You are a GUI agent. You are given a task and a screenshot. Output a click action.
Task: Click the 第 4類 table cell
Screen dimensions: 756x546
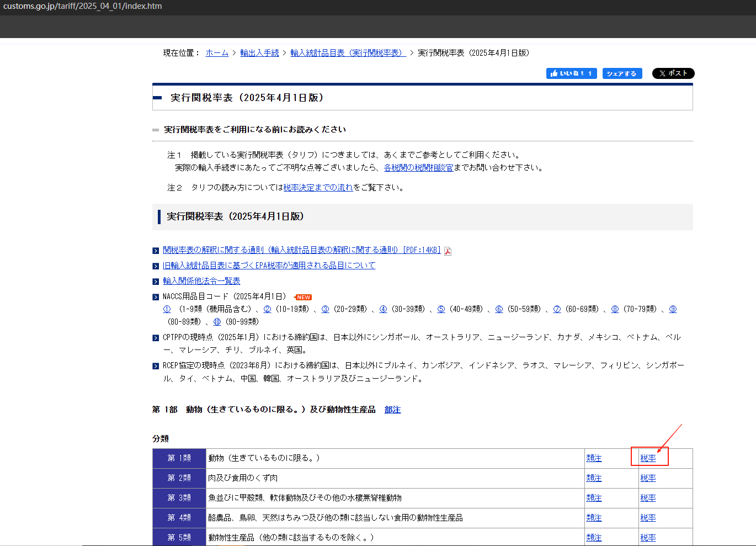179,518
